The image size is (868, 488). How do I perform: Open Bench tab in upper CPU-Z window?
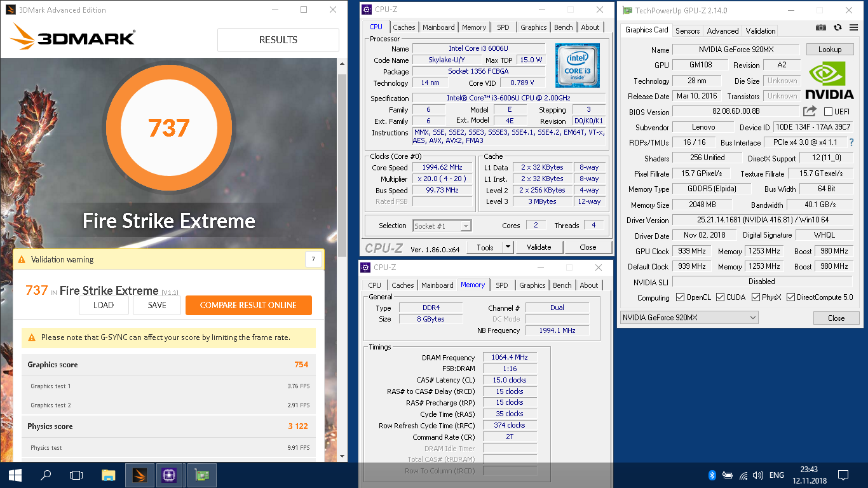click(x=564, y=27)
